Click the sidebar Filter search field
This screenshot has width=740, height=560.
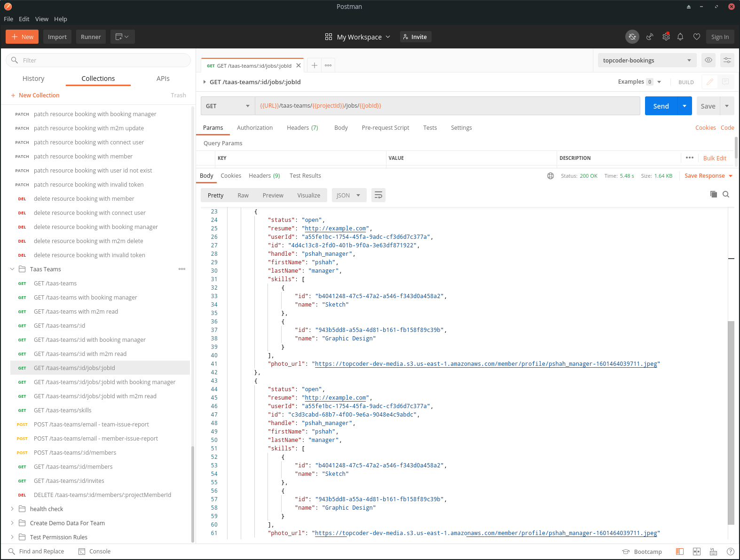point(98,60)
